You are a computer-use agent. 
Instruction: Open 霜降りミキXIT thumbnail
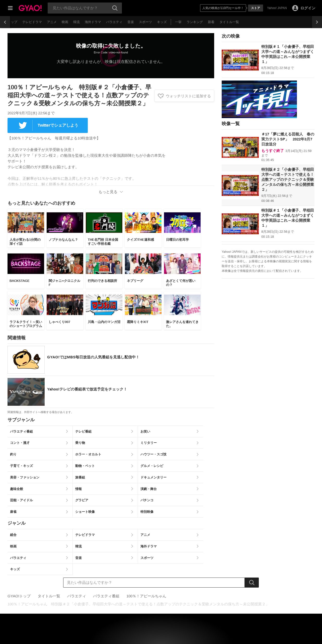tap(143, 305)
